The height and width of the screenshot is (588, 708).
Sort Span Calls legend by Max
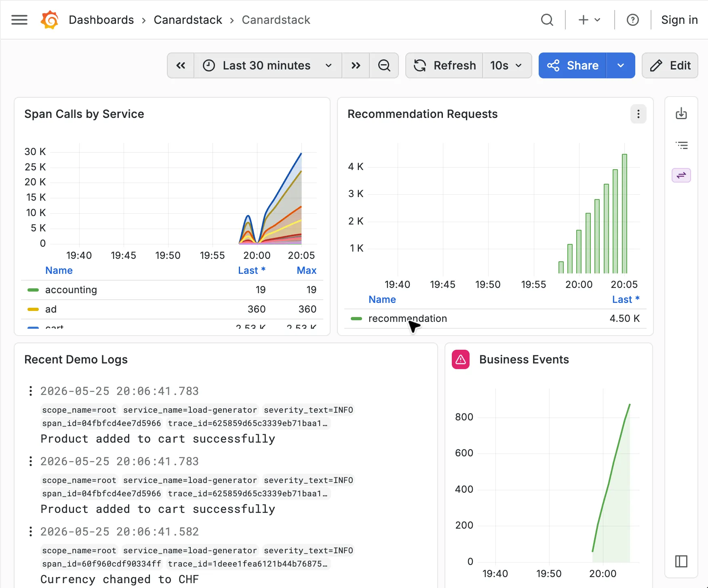306,271
